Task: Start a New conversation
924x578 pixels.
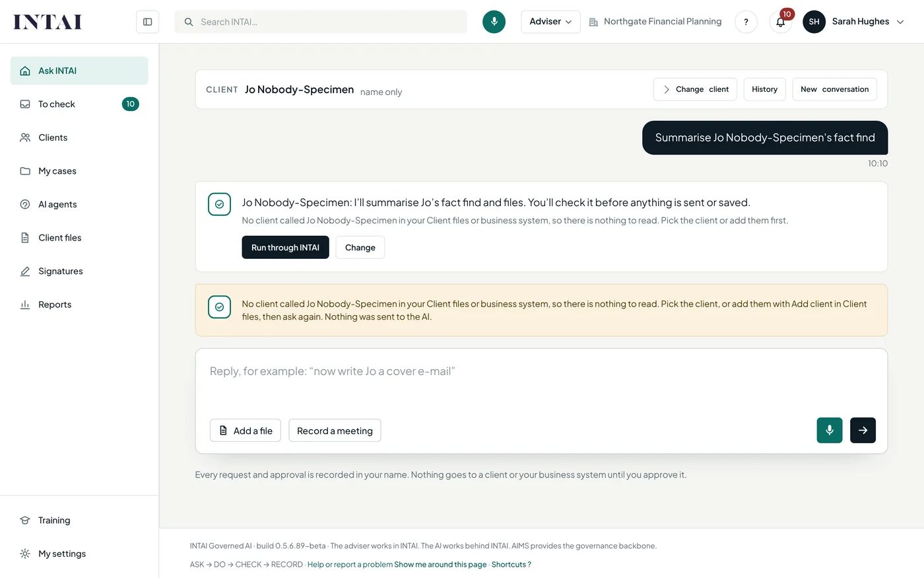Action: pos(834,89)
